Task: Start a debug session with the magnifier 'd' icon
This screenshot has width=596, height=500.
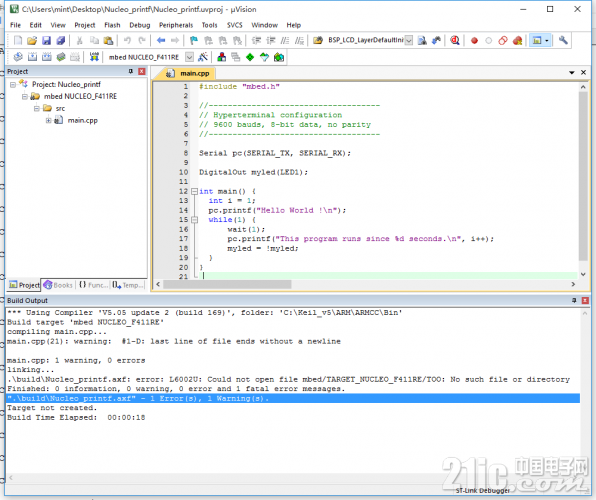Action: [455, 40]
